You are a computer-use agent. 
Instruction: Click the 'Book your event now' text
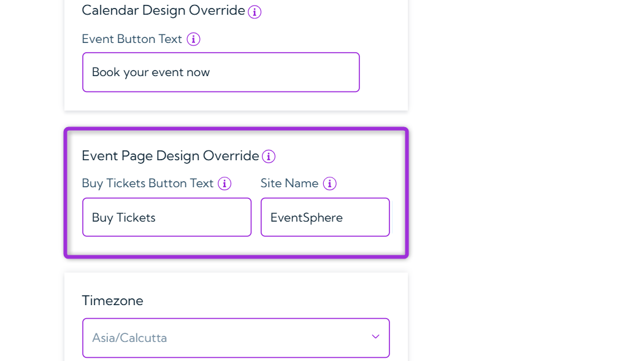(x=150, y=72)
